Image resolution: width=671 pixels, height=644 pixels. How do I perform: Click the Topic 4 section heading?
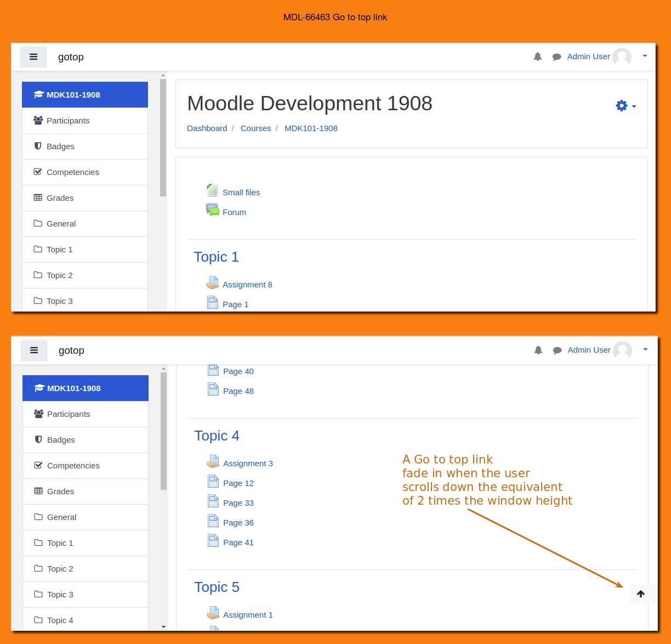pos(217,436)
